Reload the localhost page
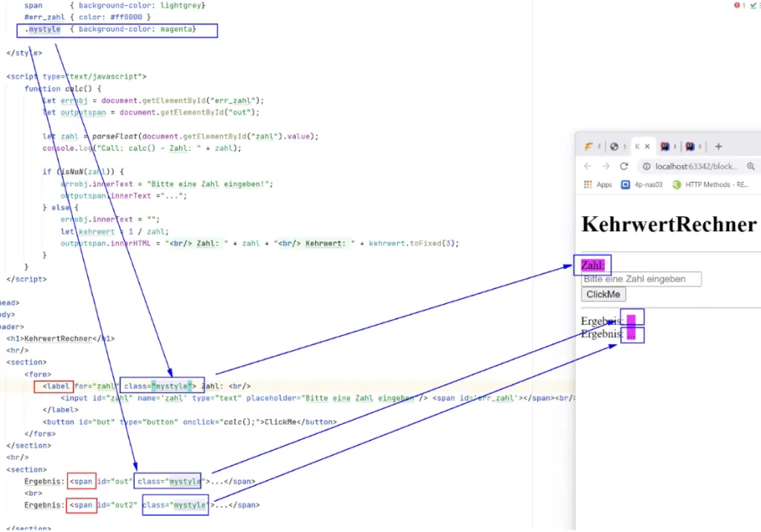761x532 pixels. pos(624,166)
